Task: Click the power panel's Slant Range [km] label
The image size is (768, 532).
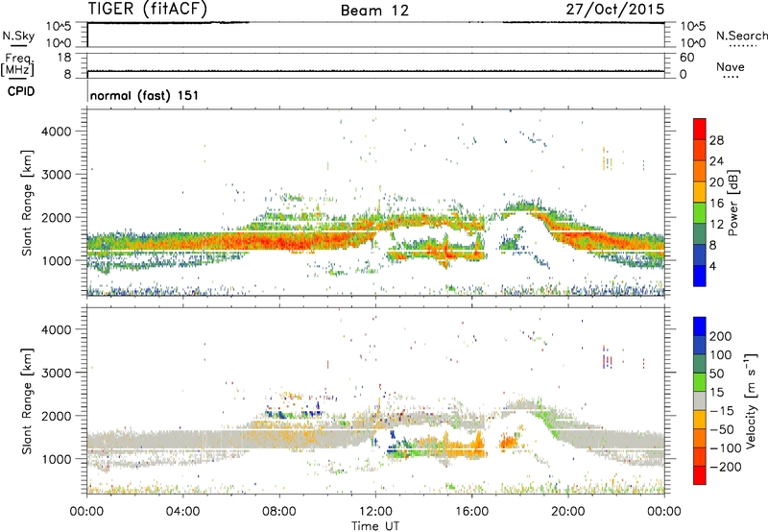Action: 27,203
